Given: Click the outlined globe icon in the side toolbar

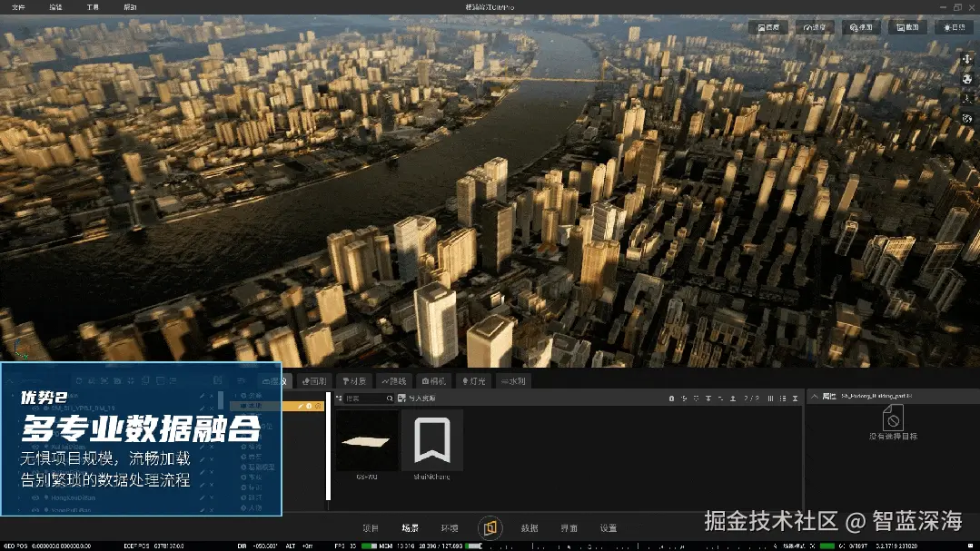Looking at the screenshot, I should coord(967,118).
